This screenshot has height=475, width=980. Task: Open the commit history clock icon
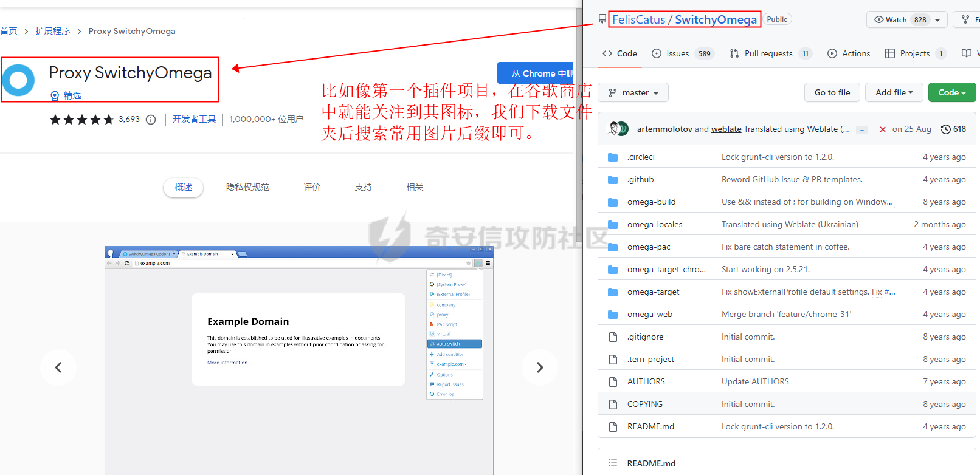(945, 129)
